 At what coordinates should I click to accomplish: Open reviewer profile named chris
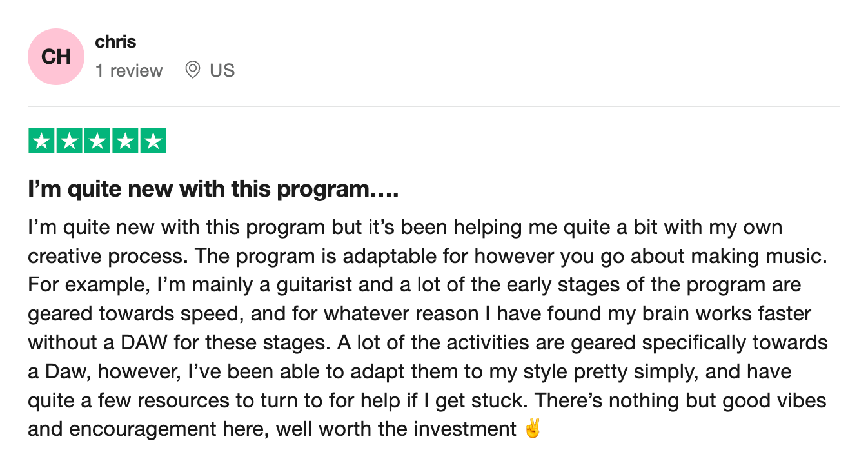[x=115, y=42]
